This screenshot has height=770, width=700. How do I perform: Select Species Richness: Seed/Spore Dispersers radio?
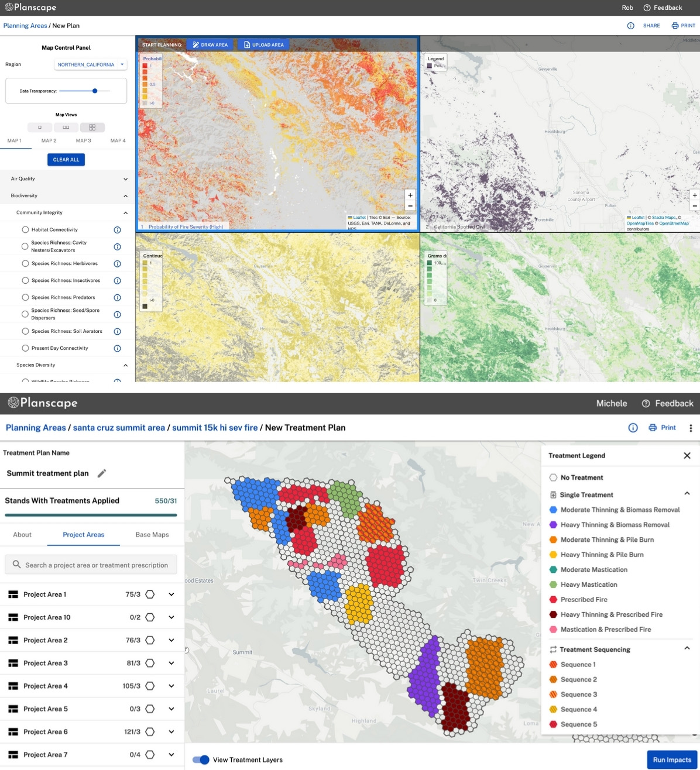[x=25, y=314]
